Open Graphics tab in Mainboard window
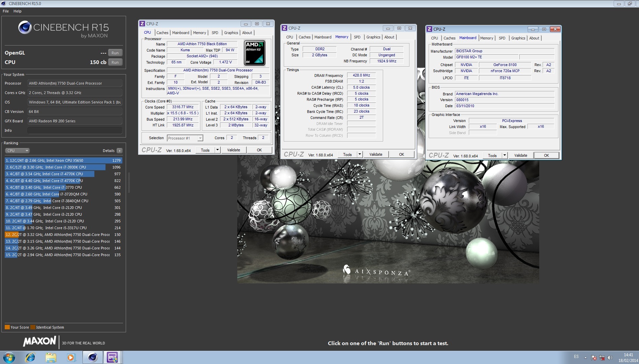 [x=518, y=38]
